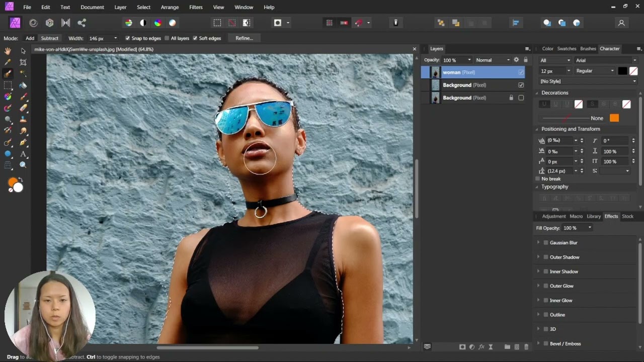Select the Pen tool
The width and height of the screenshot is (644, 362).
click(x=23, y=142)
